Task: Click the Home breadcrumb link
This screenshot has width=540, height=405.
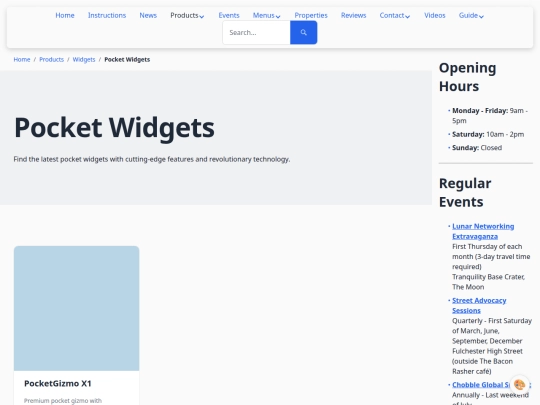Action: [x=22, y=60]
